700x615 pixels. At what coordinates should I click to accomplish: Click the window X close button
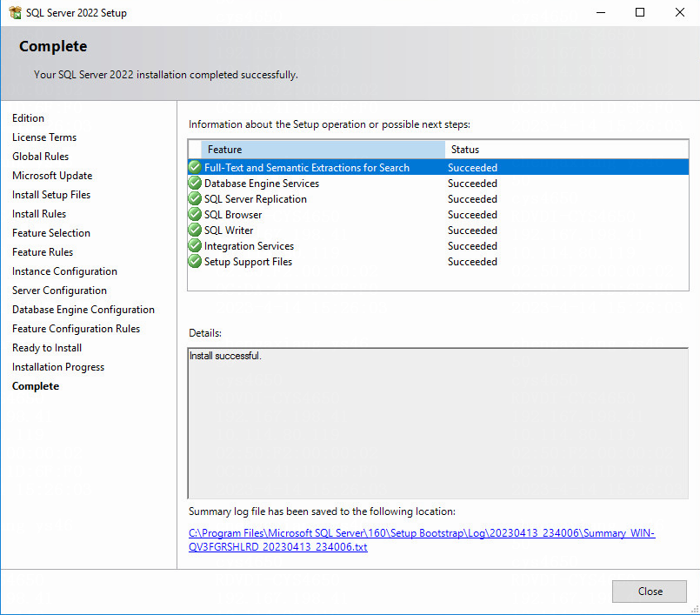(x=679, y=12)
